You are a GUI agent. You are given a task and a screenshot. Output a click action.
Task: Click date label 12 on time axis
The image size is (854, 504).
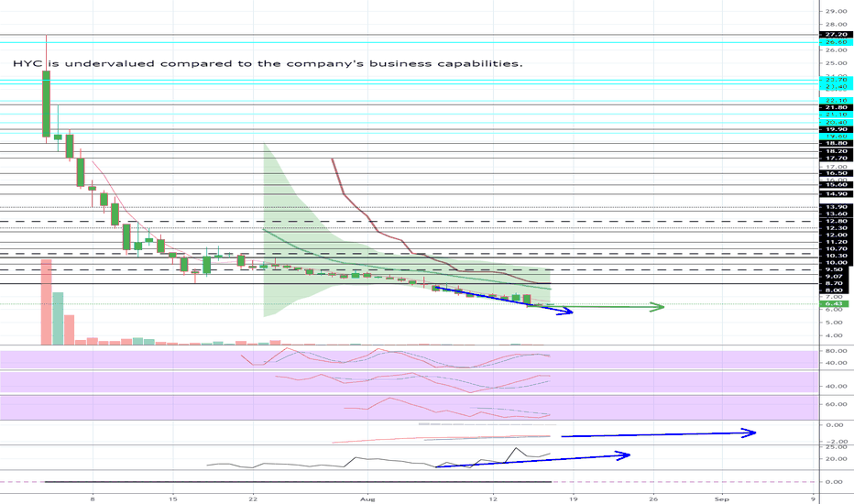[x=494, y=499]
